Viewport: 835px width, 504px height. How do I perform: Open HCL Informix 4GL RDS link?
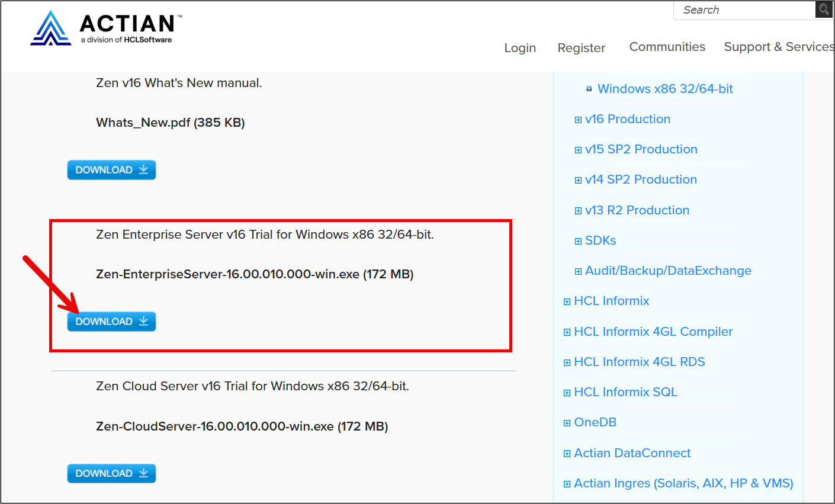(x=640, y=362)
